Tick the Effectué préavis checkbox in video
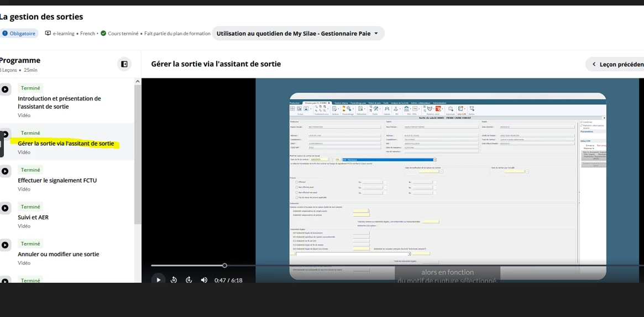Viewport: 644px width, 317px height. coord(296,182)
